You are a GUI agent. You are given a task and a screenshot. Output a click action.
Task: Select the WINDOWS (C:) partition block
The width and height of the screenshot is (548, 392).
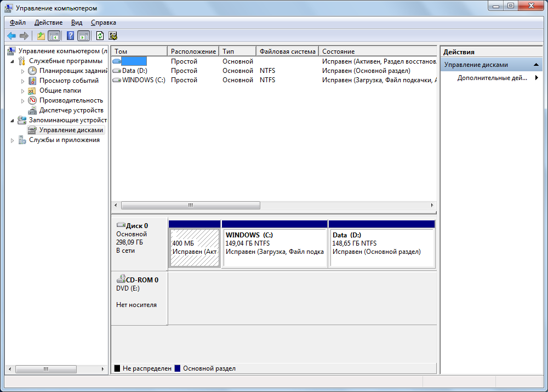pyautogui.click(x=275, y=248)
